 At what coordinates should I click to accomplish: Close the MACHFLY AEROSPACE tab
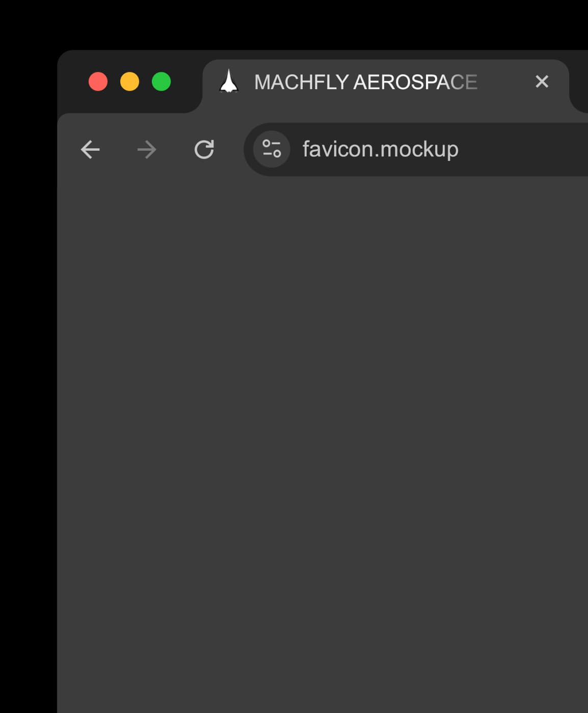point(542,81)
